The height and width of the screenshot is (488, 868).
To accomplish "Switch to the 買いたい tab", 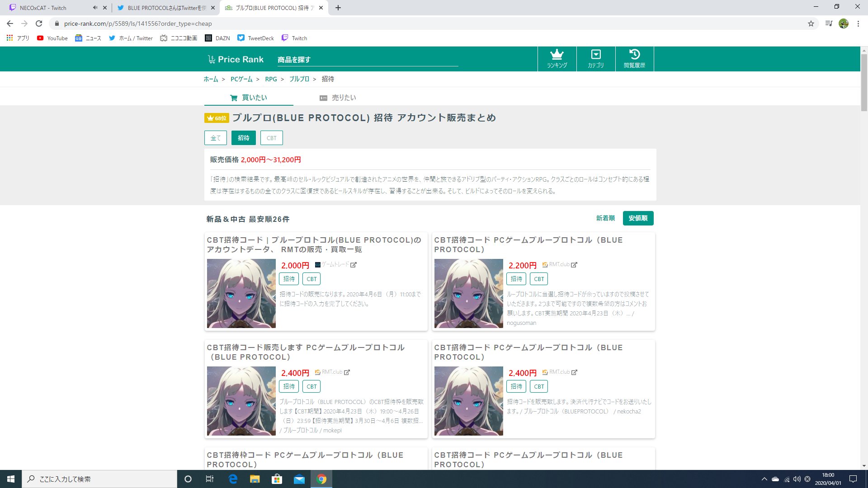I will tap(249, 98).
